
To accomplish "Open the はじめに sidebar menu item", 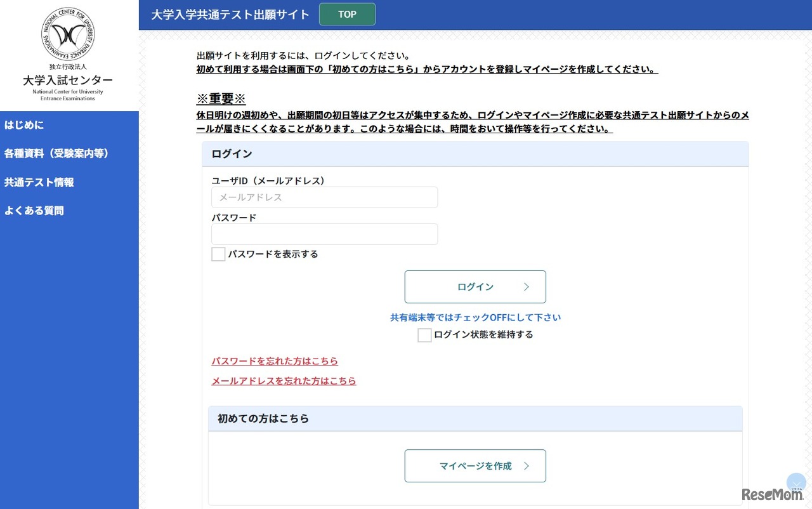I will point(24,125).
